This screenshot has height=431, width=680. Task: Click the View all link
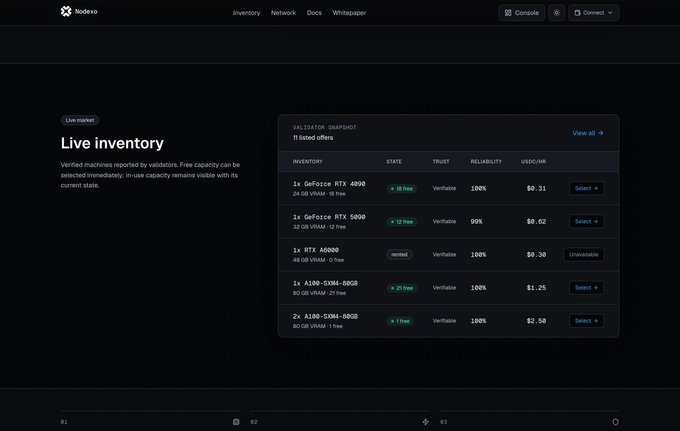[x=588, y=133]
